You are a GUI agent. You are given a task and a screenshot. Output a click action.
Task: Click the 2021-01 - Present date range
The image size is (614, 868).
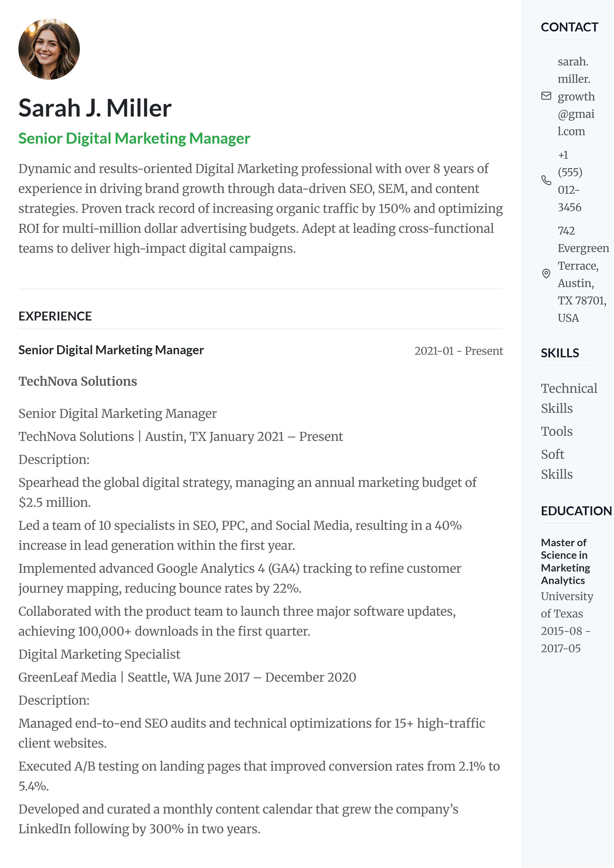458,351
